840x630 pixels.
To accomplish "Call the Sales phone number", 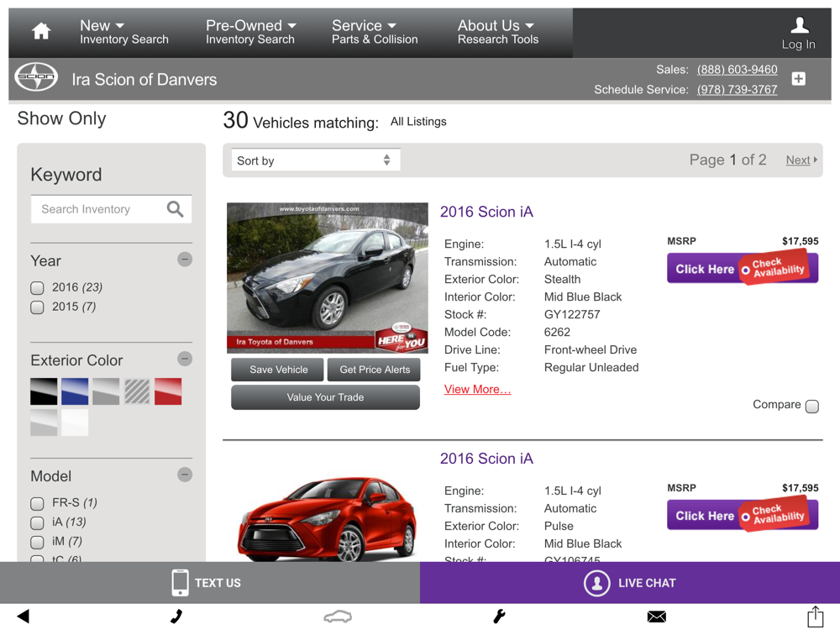I will (737, 70).
